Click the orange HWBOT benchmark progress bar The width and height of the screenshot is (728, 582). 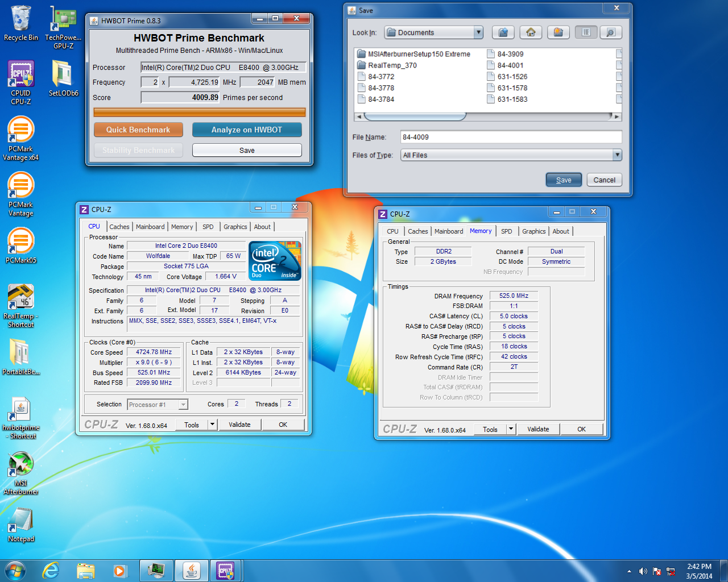pyautogui.click(x=200, y=112)
